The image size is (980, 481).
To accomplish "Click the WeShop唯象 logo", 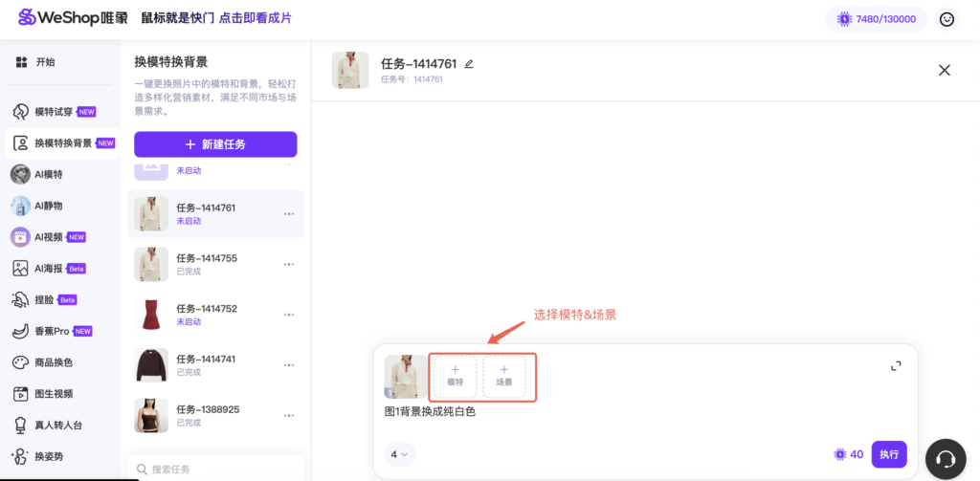I will tap(73, 18).
